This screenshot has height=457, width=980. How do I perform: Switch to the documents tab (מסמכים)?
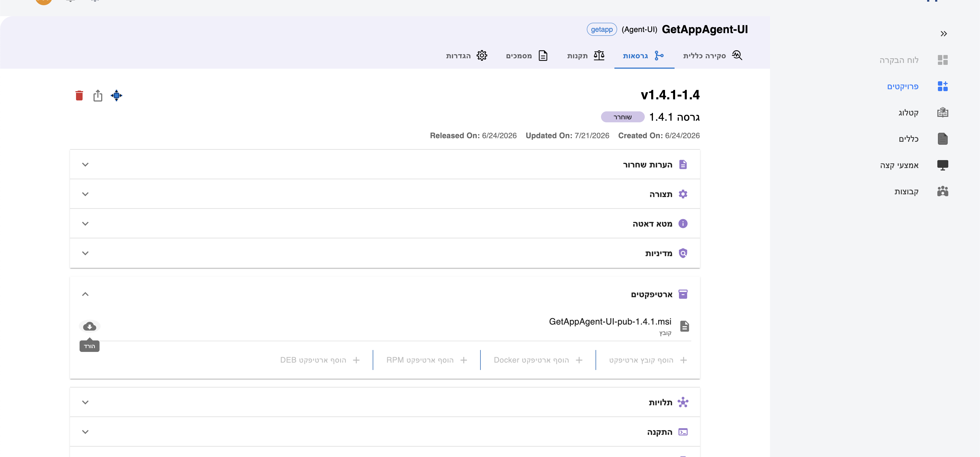pyautogui.click(x=527, y=56)
